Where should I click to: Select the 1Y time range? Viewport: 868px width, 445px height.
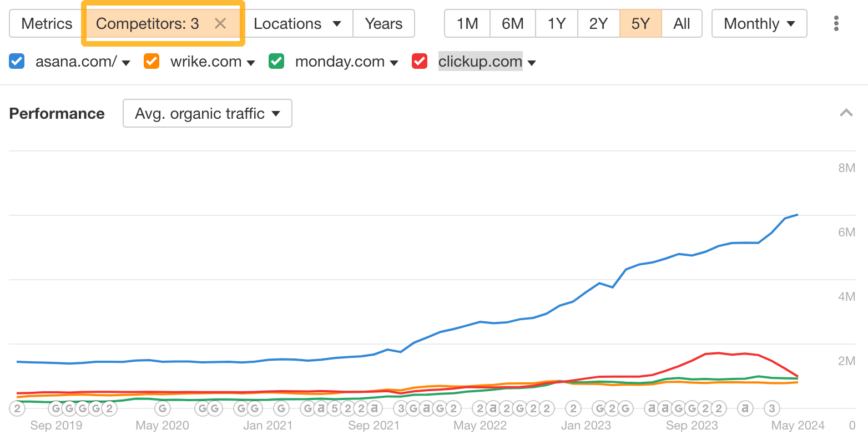[x=556, y=23]
